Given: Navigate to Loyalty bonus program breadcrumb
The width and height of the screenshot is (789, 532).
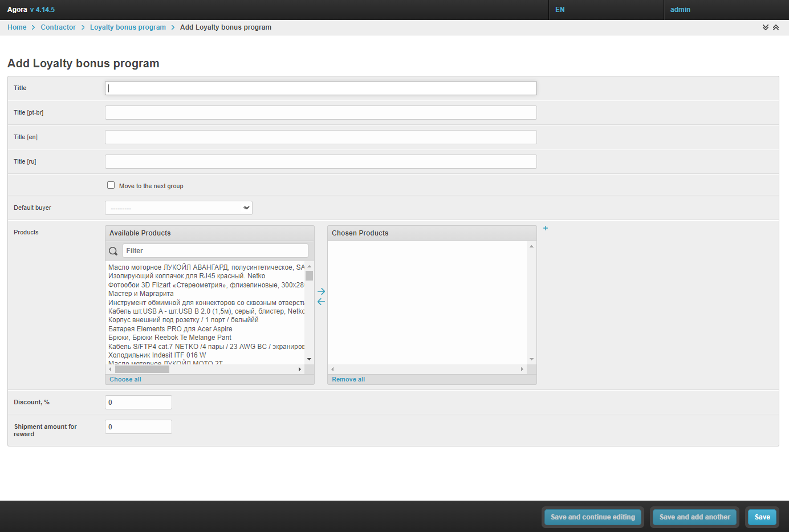Looking at the screenshot, I should 128,27.
